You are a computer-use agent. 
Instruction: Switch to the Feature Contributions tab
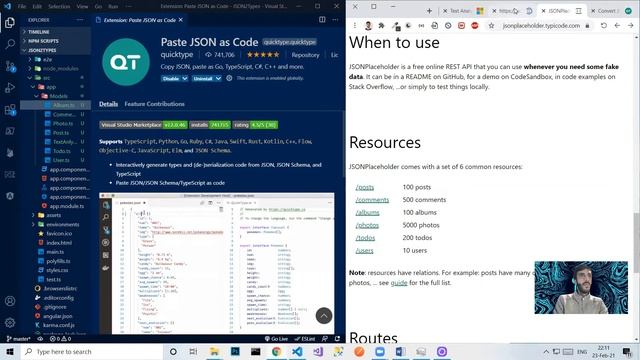point(154,104)
